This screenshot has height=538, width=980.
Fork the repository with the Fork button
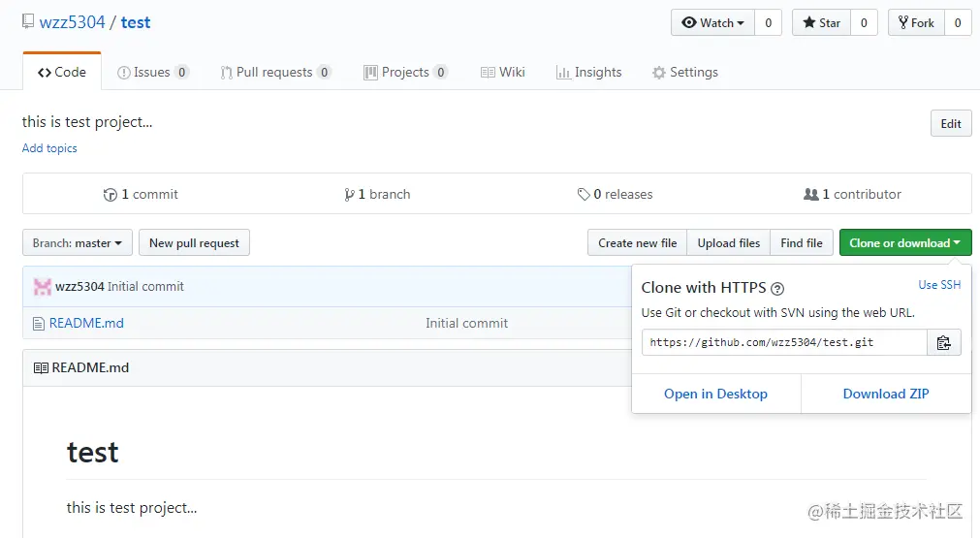coord(916,22)
